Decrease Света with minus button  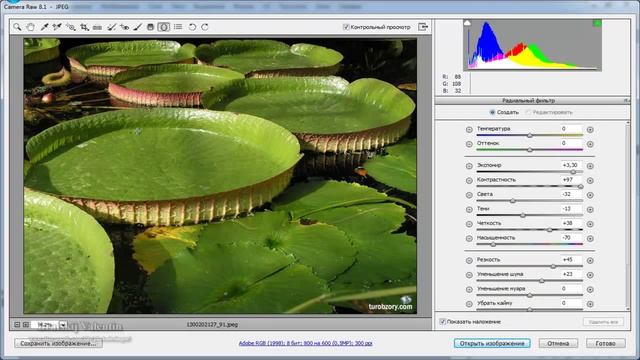pos(469,195)
